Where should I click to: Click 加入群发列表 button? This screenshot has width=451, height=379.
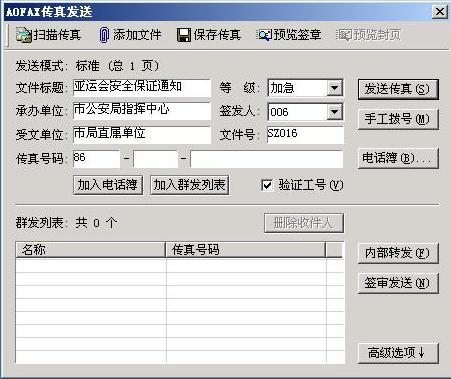pos(189,185)
